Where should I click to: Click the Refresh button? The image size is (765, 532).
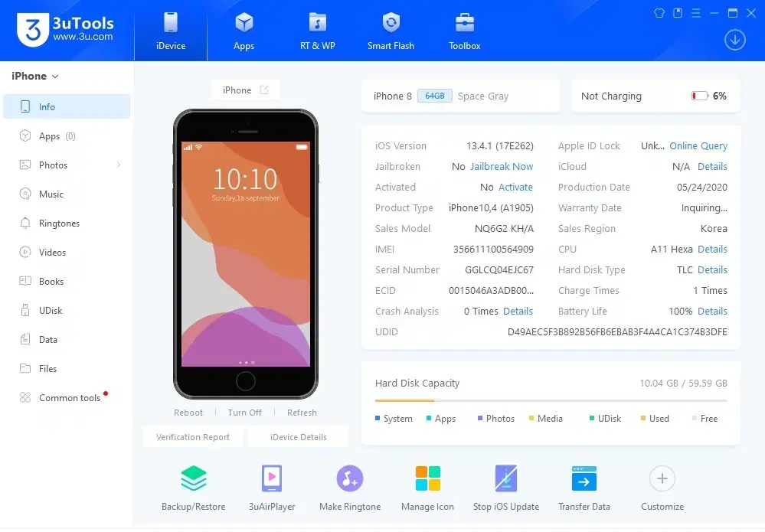tap(302, 413)
